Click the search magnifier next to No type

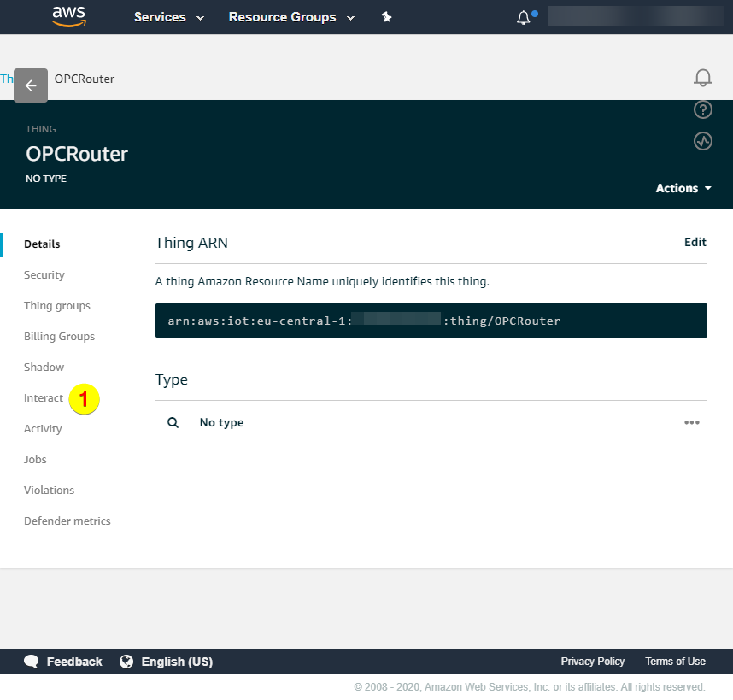(173, 422)
